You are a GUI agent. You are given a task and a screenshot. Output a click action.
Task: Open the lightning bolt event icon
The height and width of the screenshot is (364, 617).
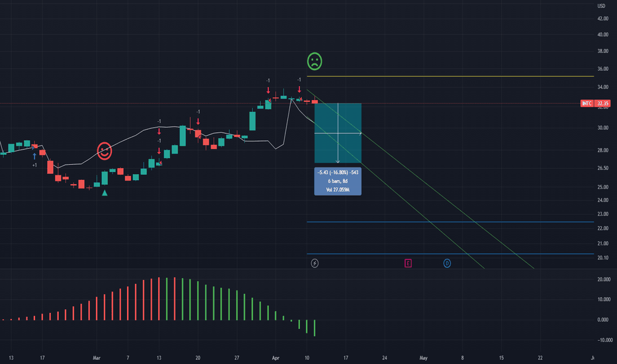tap(315, 263)
